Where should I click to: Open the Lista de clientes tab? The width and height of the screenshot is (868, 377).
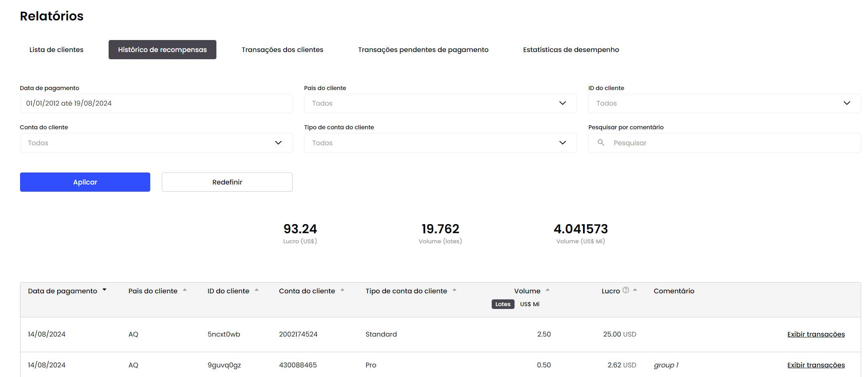tap(57, 50)
